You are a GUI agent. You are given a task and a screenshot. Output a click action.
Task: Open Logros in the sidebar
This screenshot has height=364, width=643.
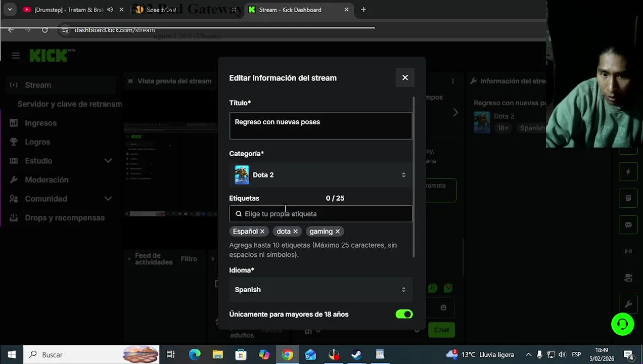pyautogui.click(x=37, y=142)
